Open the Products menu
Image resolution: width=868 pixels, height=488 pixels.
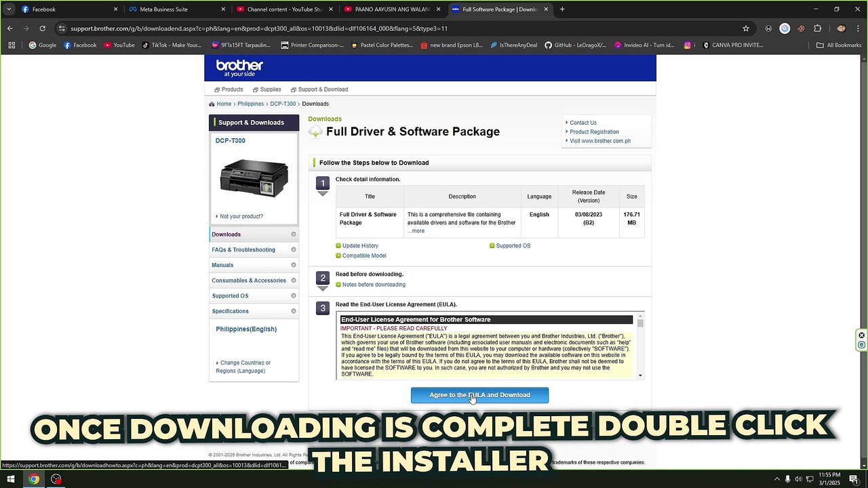[229, 89]
